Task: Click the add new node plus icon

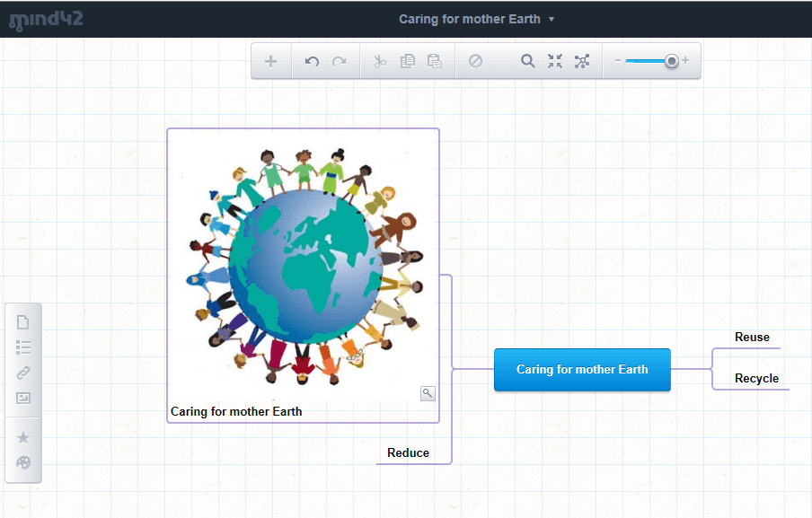Action: [x=271, y=61]
